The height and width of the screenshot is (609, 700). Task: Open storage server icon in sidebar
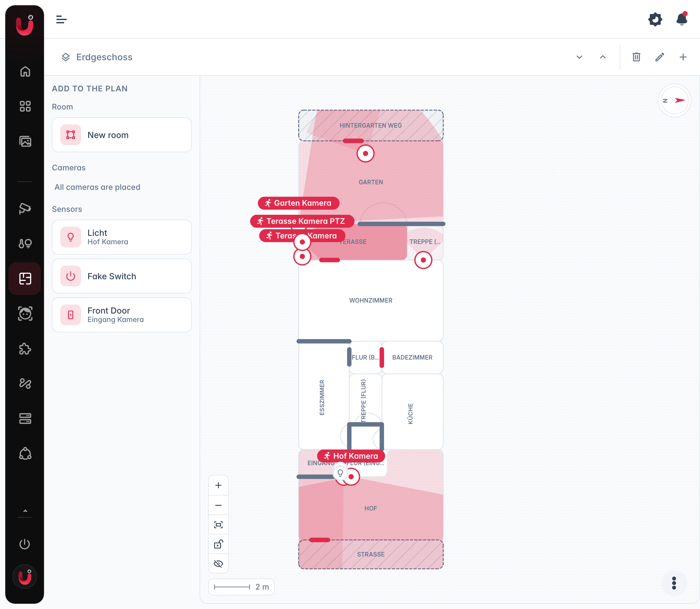pyautogui.click(x=25, y=418)
